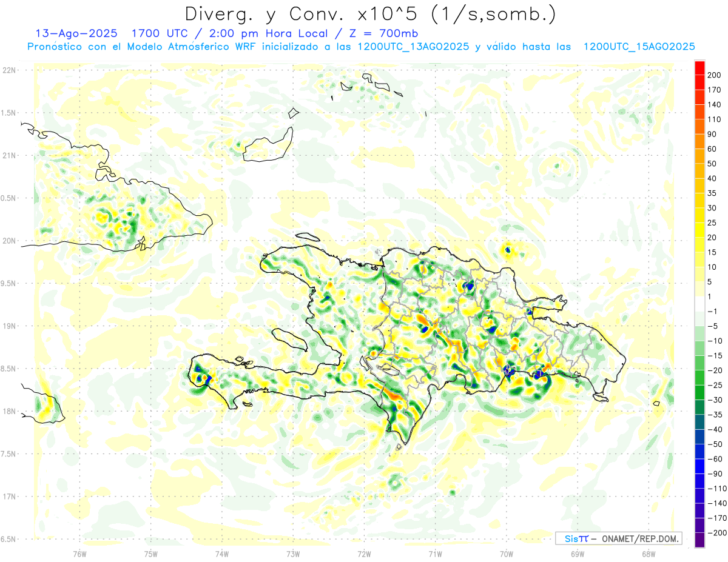Viewport: 728px width, 562px height.
Task: Click the green swatch between -25 and -30
Action: [x=699, y=392]
